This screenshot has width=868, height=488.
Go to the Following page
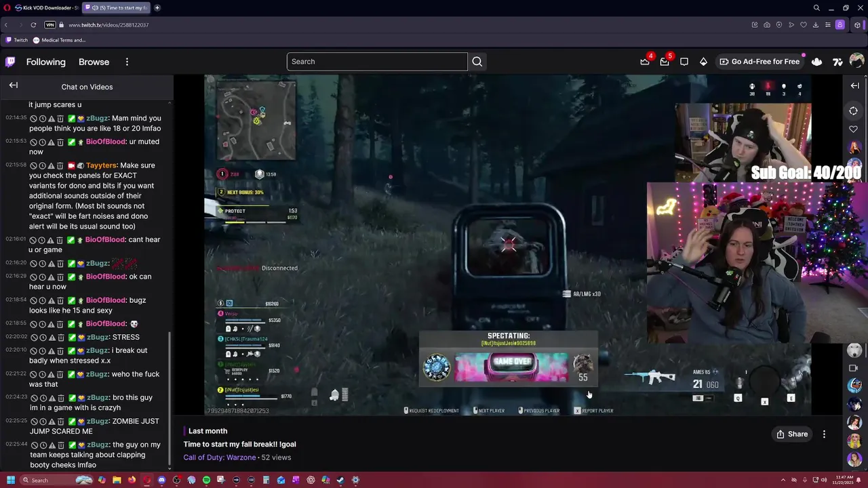[x=46, y=62]
